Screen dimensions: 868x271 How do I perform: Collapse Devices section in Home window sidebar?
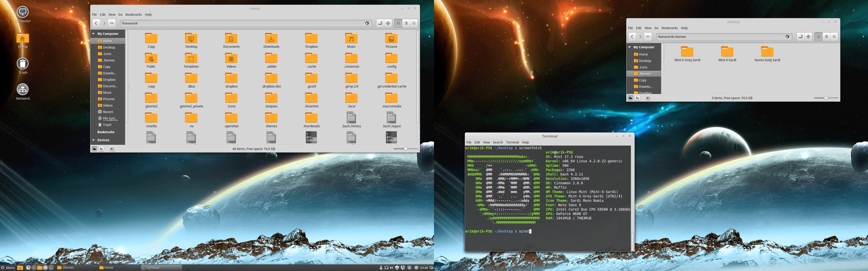tap(94, 140)
